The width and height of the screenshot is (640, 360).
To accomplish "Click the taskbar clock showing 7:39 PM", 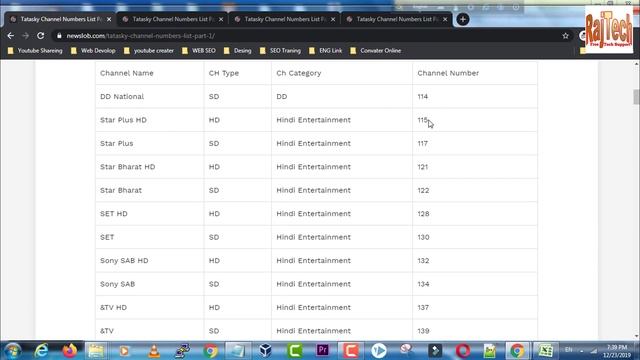I will click(617, 351).
